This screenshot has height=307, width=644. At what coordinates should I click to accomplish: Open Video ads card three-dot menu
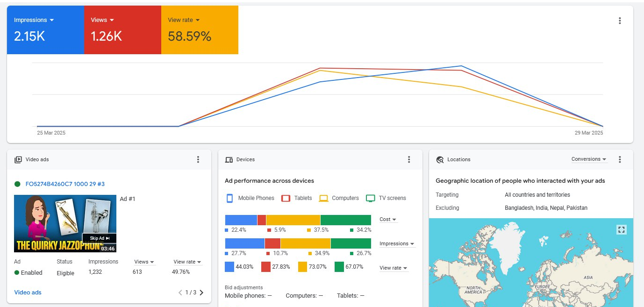198,159
